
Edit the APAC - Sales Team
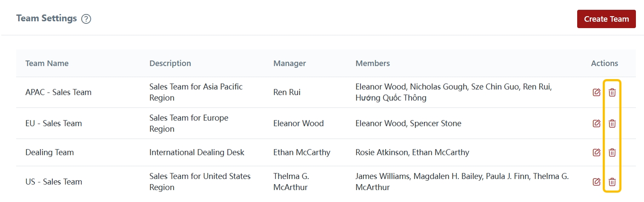(596, 92)
